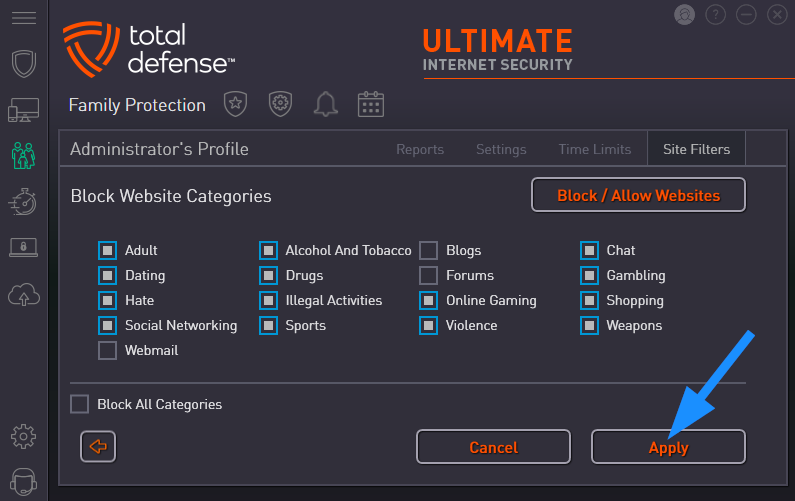
Task: Click the Block / Allow Websites button
Action: tap(638, 195)
